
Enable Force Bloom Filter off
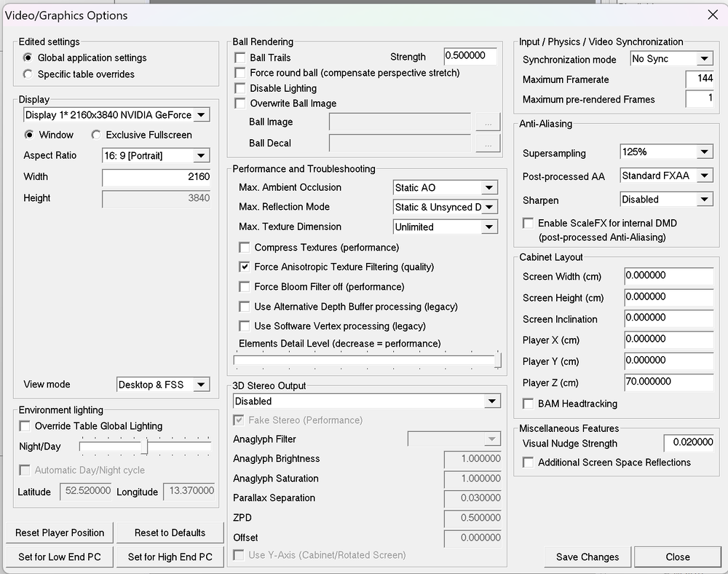tap(244, 287)
